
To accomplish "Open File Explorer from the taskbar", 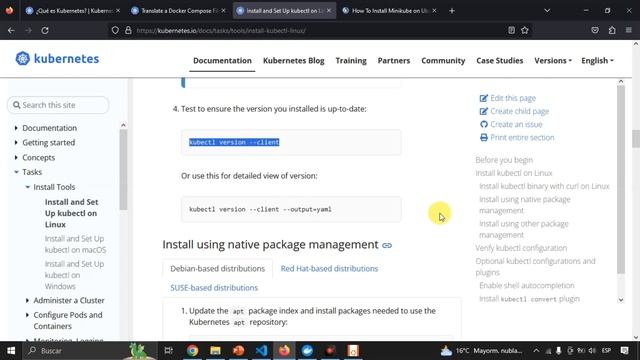I will click(215, 351).
